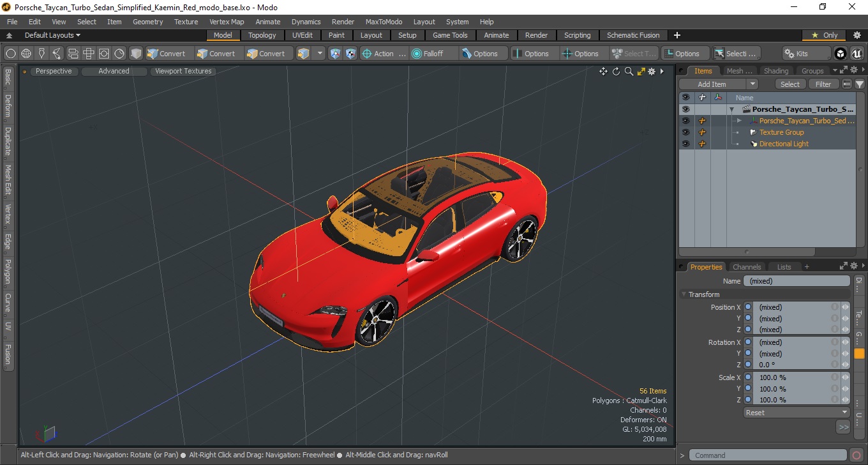
Task: Click the globe mesh icon in toolbar
Action: pos(26,54)
